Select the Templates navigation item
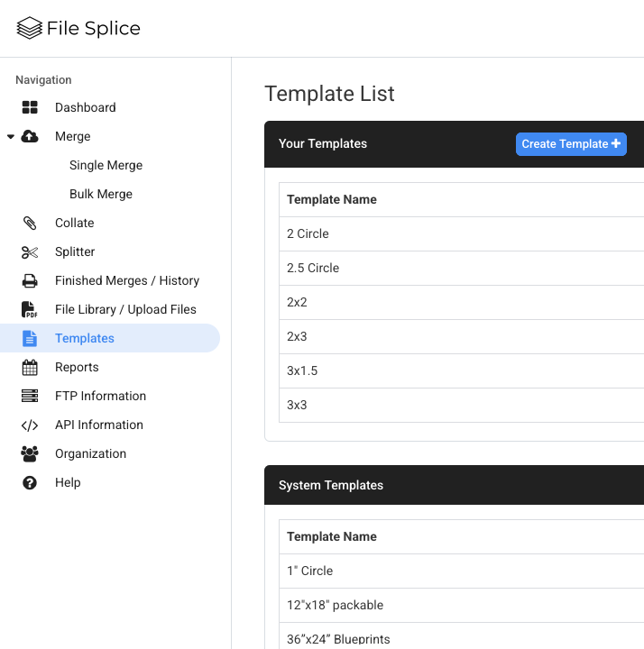The height and width of the screenshot is (649, 644). point(85,339)
